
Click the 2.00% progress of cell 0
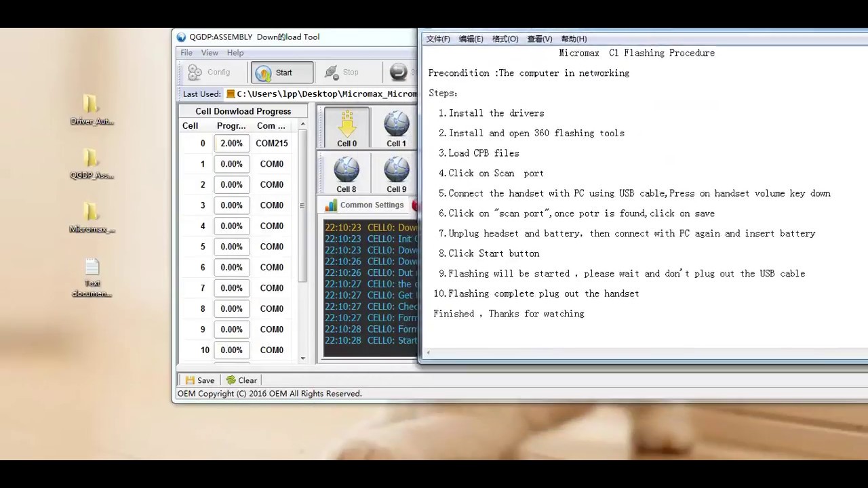(x=231, y=144)
